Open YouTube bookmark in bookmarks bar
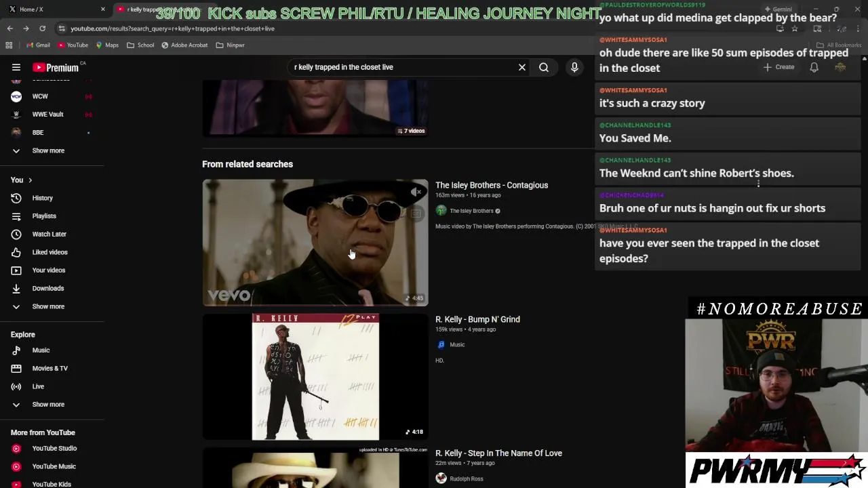This screenshot has width=868, height=488. pyautogui.click(x=73, y=45)
